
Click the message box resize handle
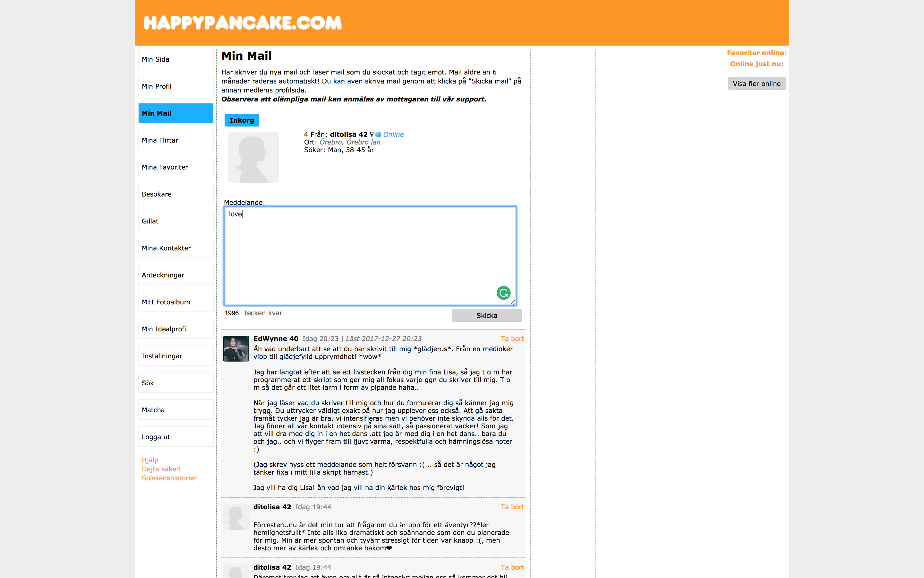point(513,302)
